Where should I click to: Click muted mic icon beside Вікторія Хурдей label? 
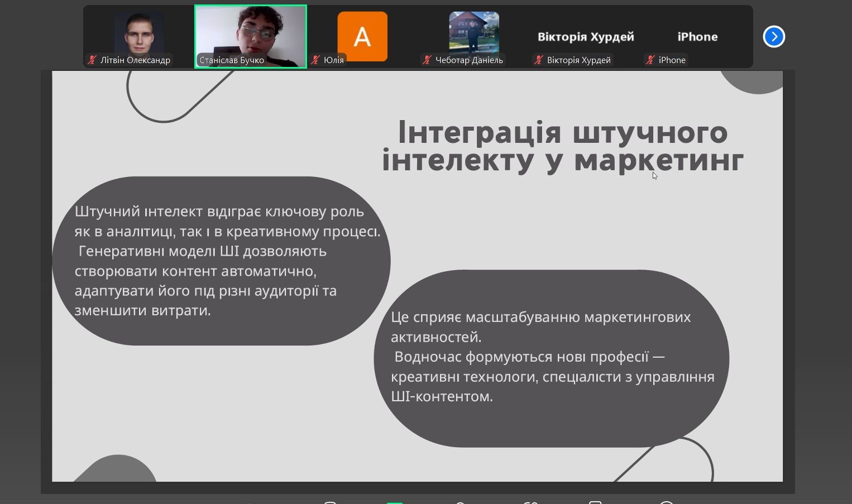(539, 60)
